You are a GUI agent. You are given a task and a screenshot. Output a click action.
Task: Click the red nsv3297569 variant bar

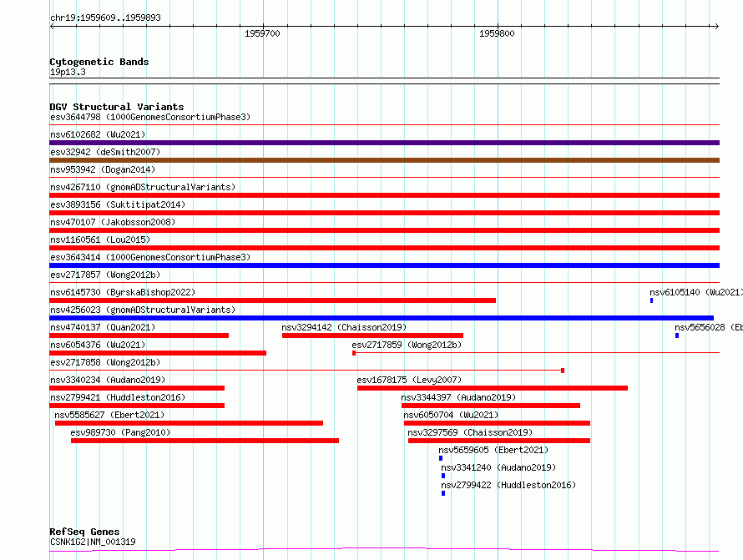(x=499, y=441)
